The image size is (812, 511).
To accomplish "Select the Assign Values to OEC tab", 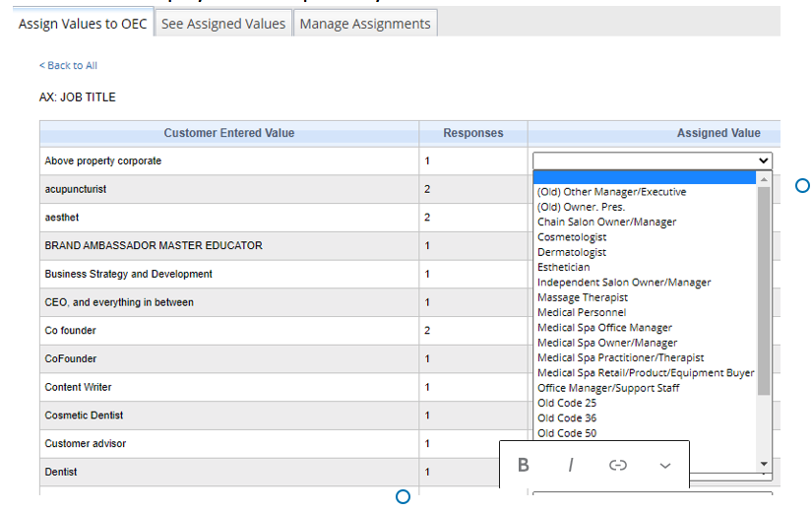I will point(84,24).
